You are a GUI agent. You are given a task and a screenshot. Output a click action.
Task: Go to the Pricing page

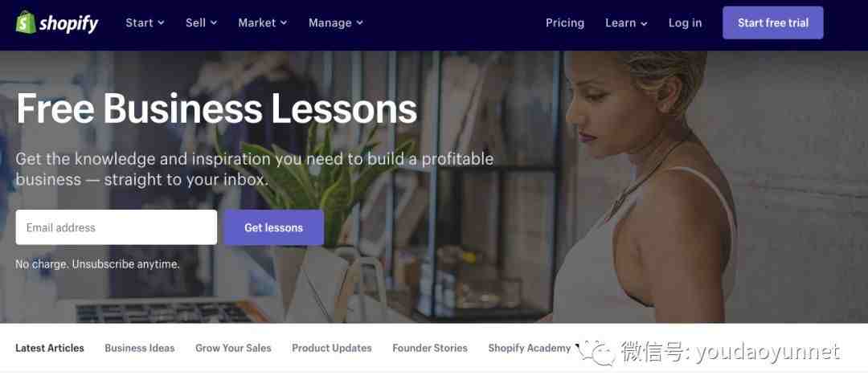565,22
